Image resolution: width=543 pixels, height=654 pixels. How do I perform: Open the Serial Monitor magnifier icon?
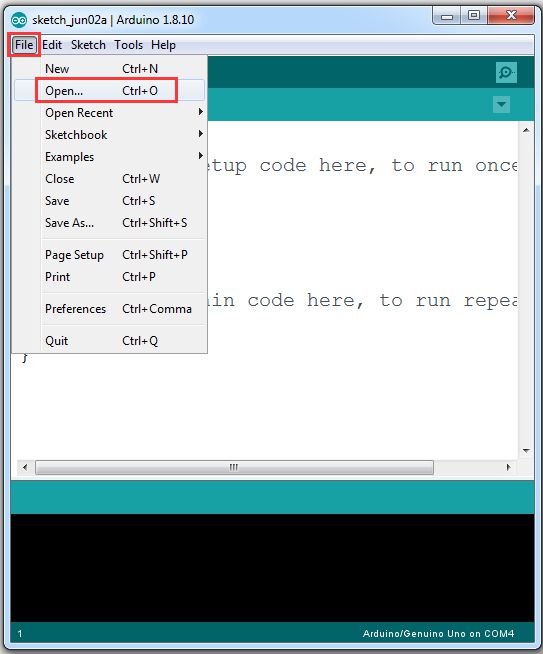[506, 73]
